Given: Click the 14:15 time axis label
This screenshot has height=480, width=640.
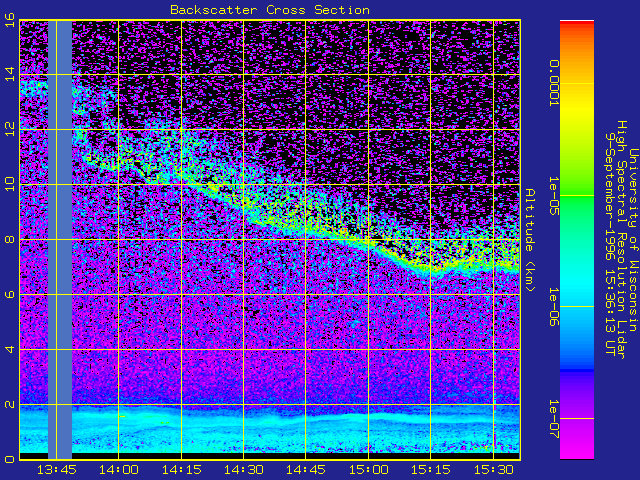Looking at the screenshot, I should coord(181,470).
